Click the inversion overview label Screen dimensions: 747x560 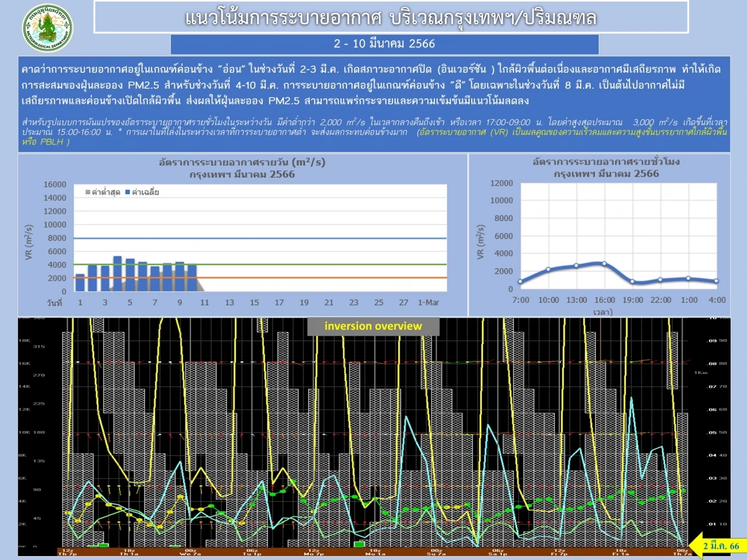(373, 326)
